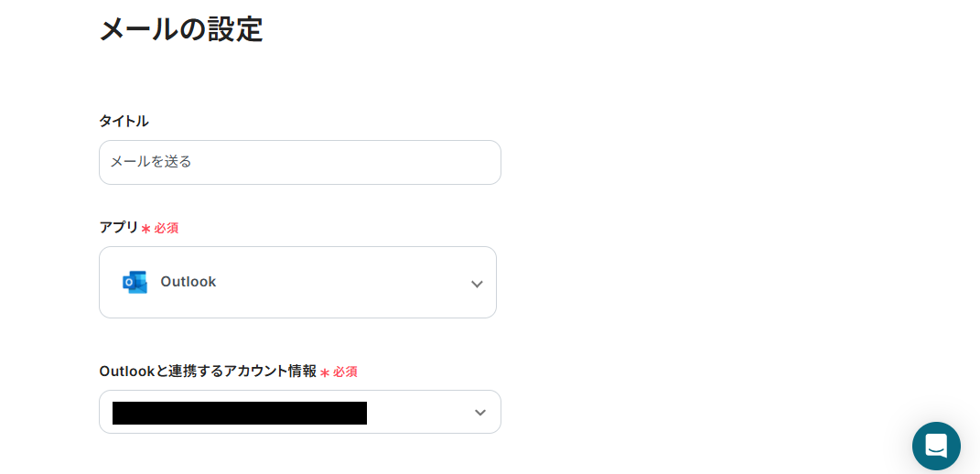Click the red asterisk next to アプリ
Viewport: 980px width, 474px height.
click(145, 229)
